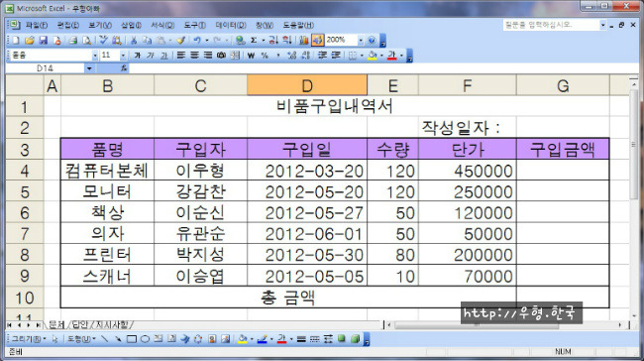Align text right in the formatting toolbar
The width and height of the screenshot is (644, 361).
click(208, 56)
